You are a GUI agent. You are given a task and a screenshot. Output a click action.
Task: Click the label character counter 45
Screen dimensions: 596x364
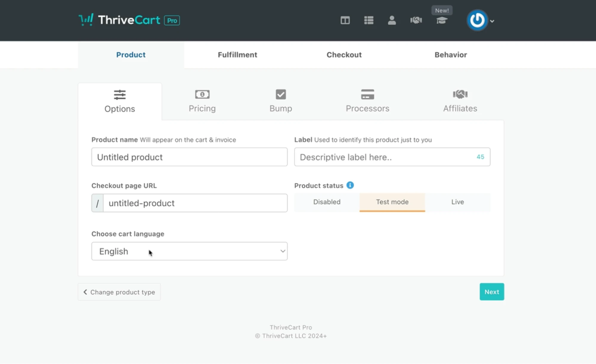[x=480, y=157]
